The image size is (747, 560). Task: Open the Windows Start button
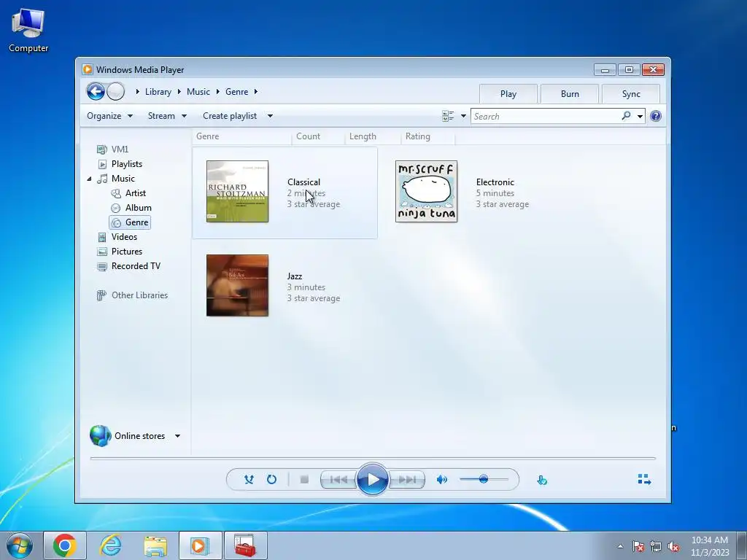coord(20,545)
